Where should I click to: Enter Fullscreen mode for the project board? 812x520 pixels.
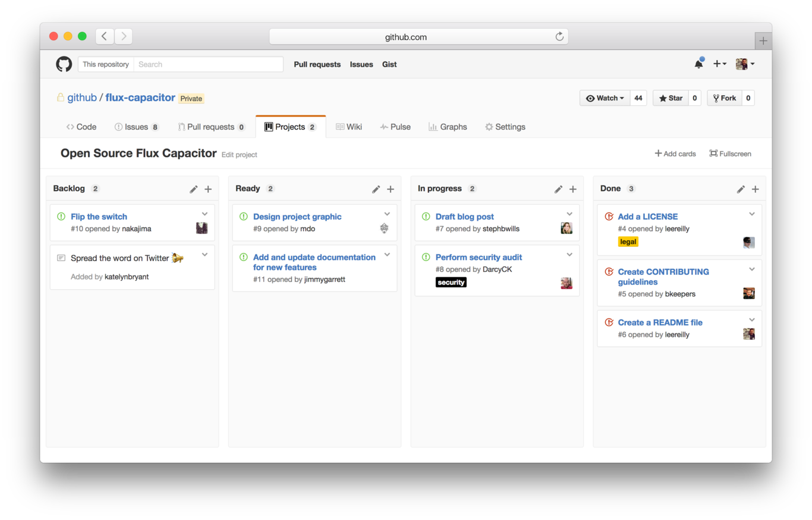pyautogui.click(x=730, y=154)
